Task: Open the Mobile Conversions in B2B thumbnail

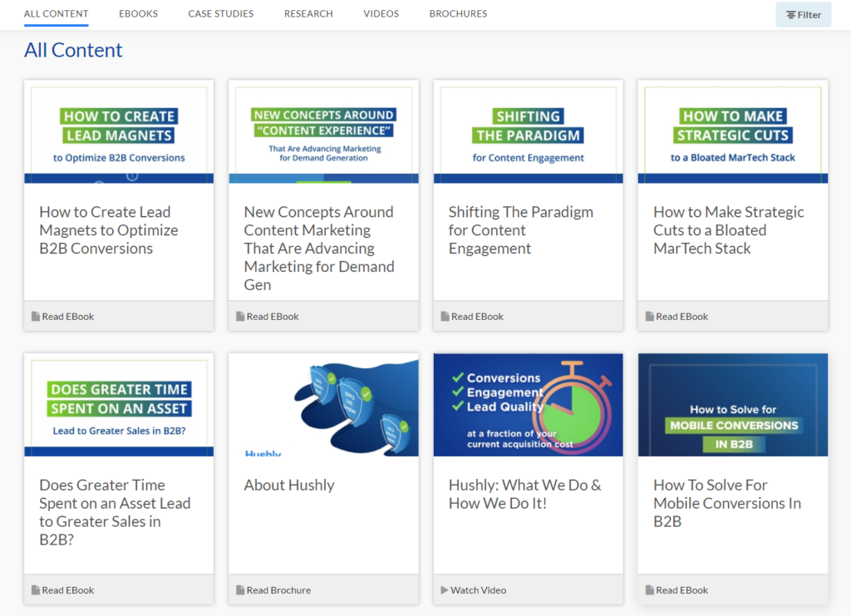Action: (733, 405)
